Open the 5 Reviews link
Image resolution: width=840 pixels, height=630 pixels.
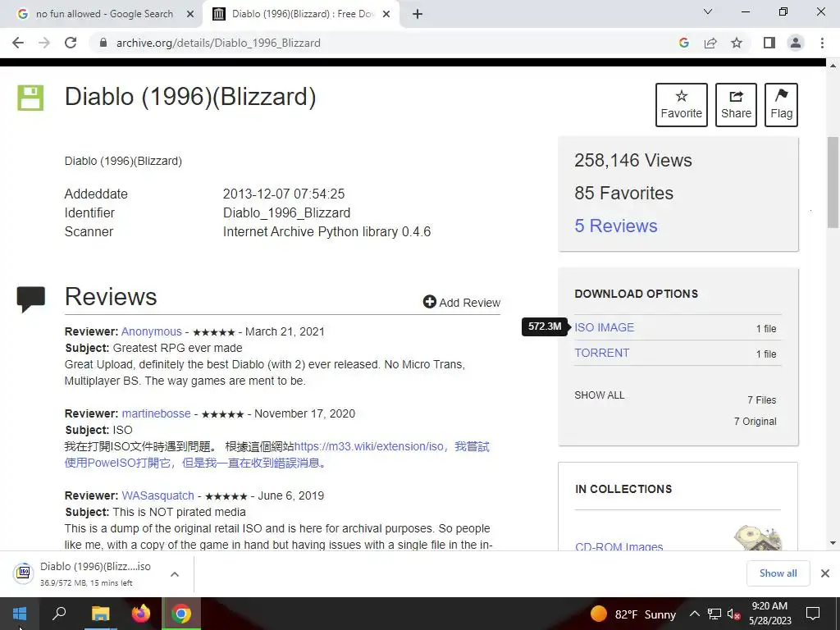tap(615, 226)
